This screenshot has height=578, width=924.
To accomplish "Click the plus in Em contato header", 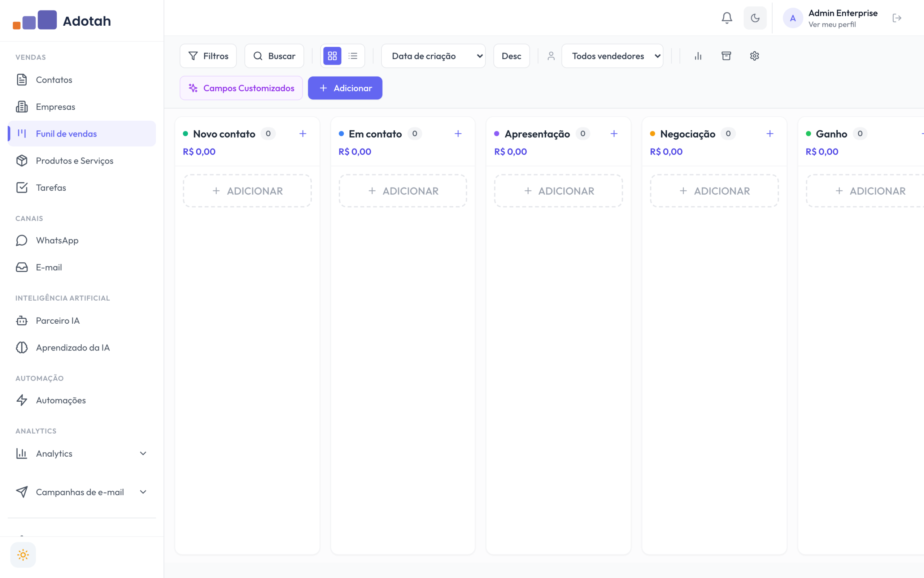I will 458,134.
